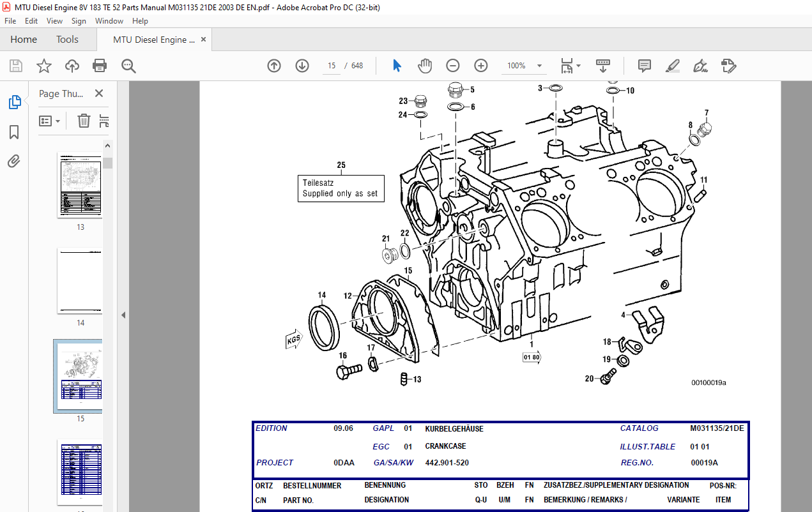The image size is (812, 512).
Task: Close the Page Thumbnails pane
Action: 99,94
